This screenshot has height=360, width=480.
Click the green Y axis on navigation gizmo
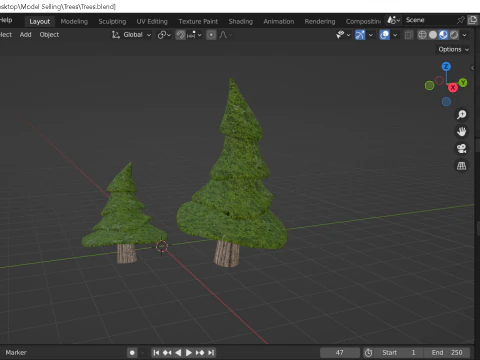tap(463, 83)
